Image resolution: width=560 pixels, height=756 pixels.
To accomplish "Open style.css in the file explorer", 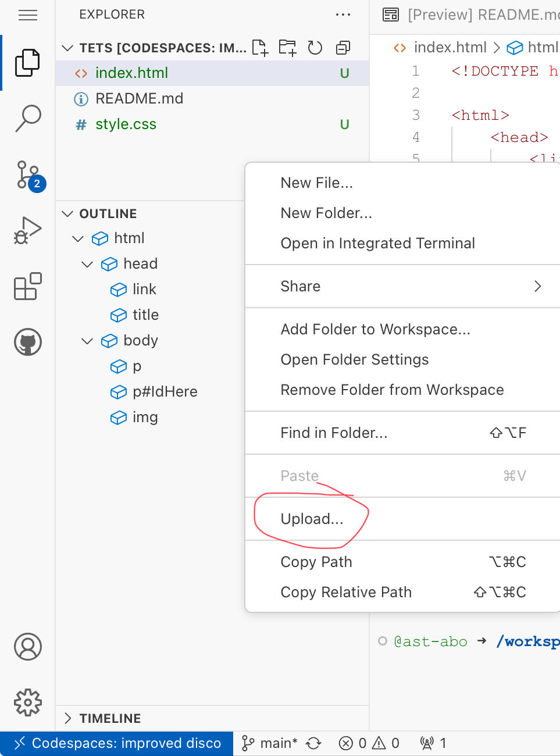I will [x=126, y=124].
